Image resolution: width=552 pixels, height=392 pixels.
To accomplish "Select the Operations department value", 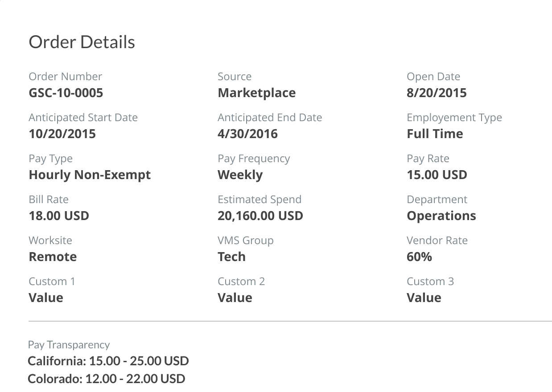I will pos(441,216).
